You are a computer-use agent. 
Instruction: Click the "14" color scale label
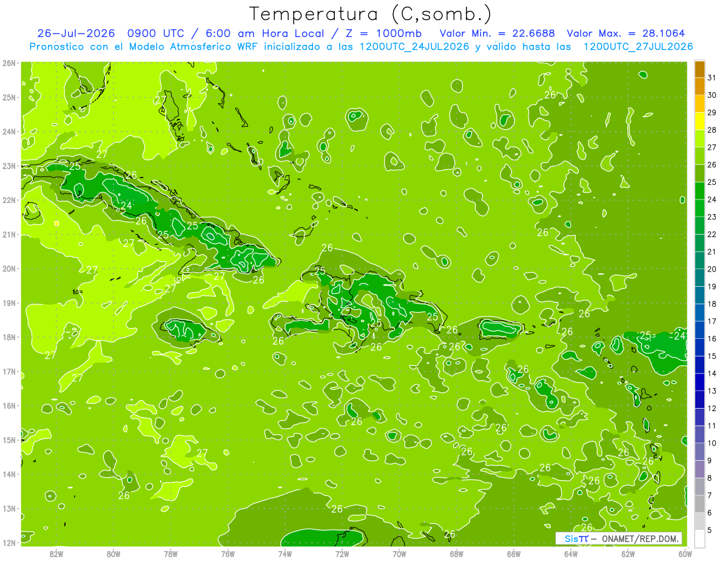[x=712, y=373]
